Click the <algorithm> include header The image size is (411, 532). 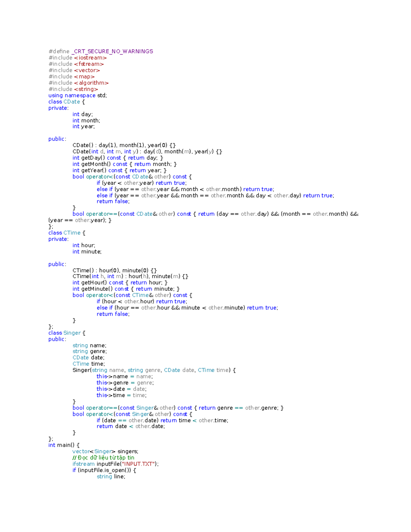pos(91,83)
